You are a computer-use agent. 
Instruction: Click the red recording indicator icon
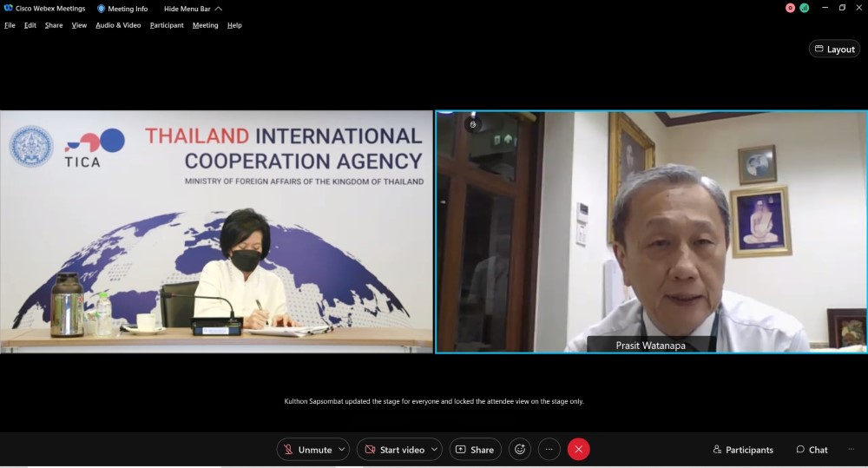(x=790, y=8)
